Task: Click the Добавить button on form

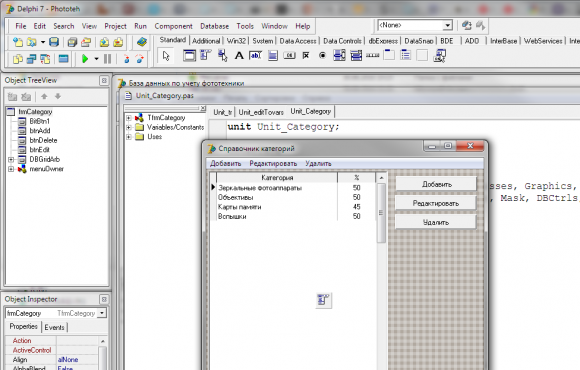Action: (x=436, y=184)
